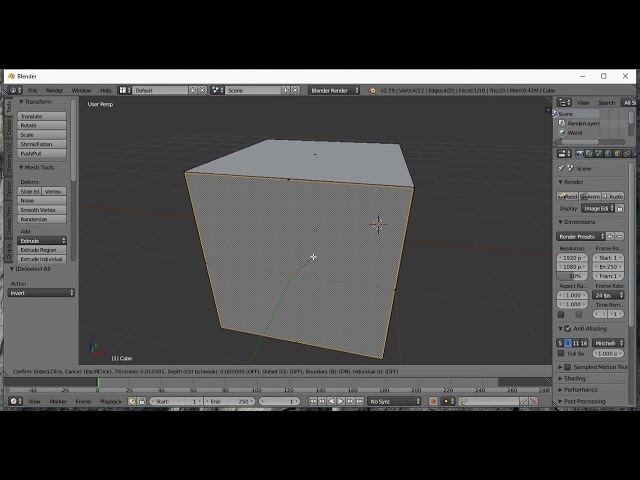Open the Render Presets dropdown
640x480 pixels.
pyautogui.click(x=580, y=236)
